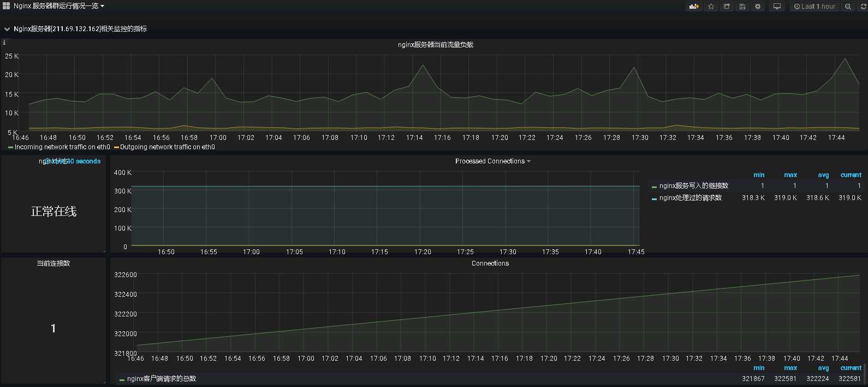Save the dashboard with the floppy icon

pos(742,7)
